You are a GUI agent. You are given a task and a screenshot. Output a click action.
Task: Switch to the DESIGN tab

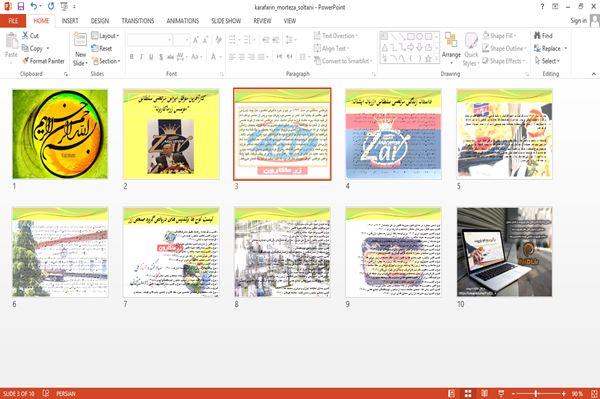pyautogui.click(x=100, y=21)
